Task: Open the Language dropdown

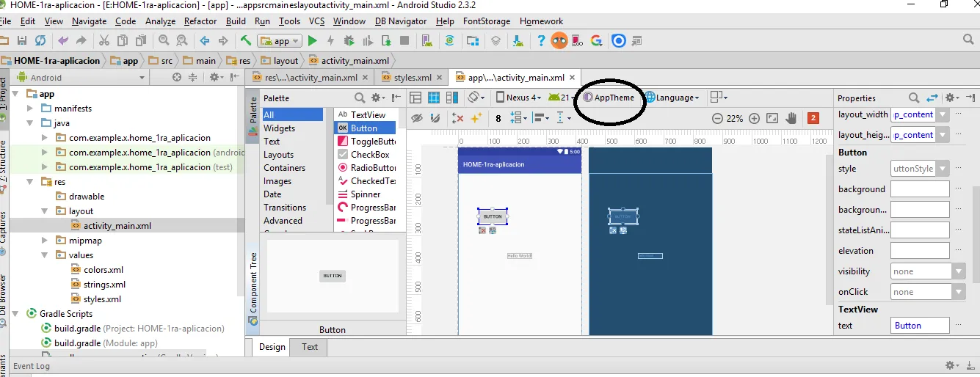Action: [x=672, y=98]
